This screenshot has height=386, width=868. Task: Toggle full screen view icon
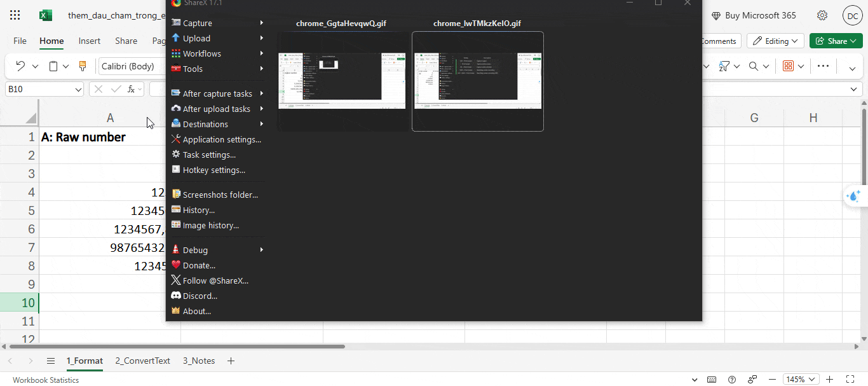[x=850, y=380]
